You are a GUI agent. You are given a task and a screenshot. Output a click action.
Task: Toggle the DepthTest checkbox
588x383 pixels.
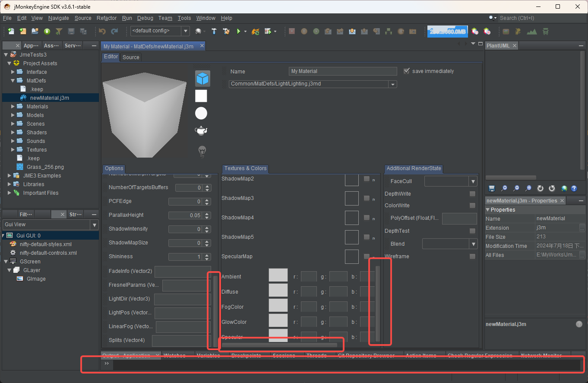point(472,231)
